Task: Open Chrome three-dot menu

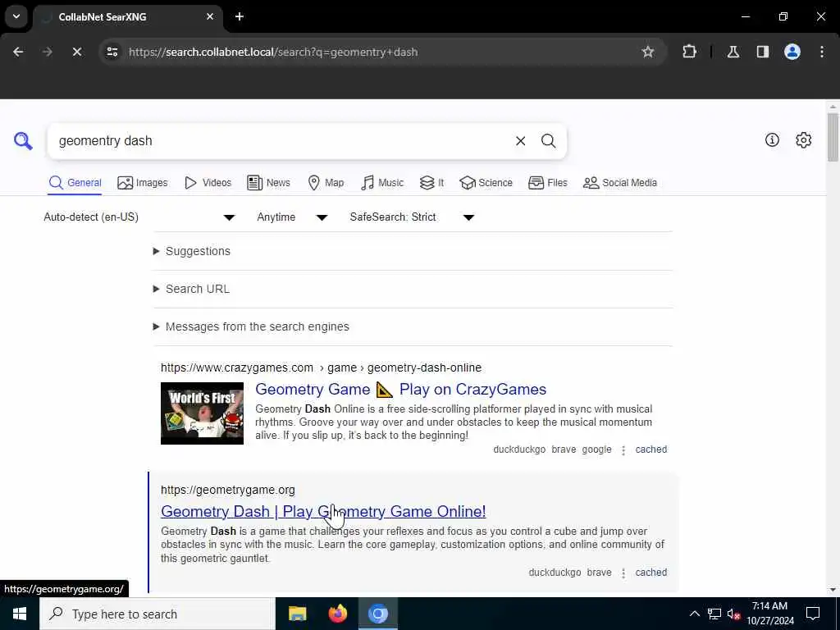Action: (x=822, y=52)
